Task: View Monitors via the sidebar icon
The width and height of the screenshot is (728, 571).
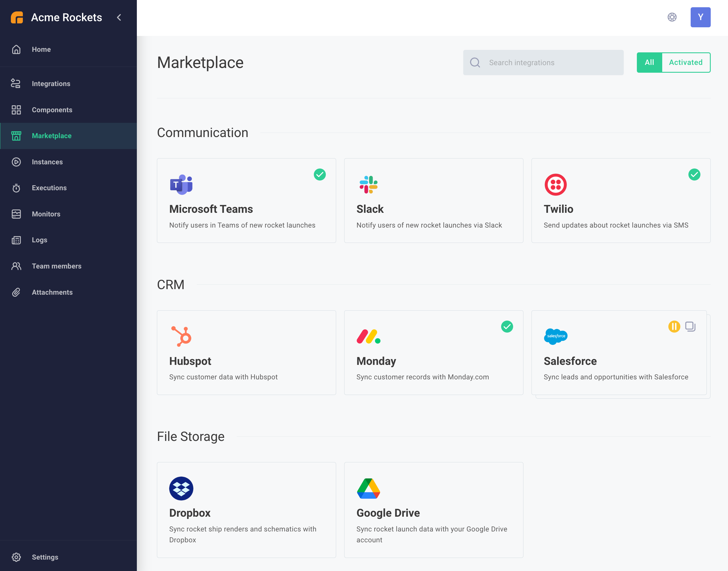Action: click(x=16, y=214)
